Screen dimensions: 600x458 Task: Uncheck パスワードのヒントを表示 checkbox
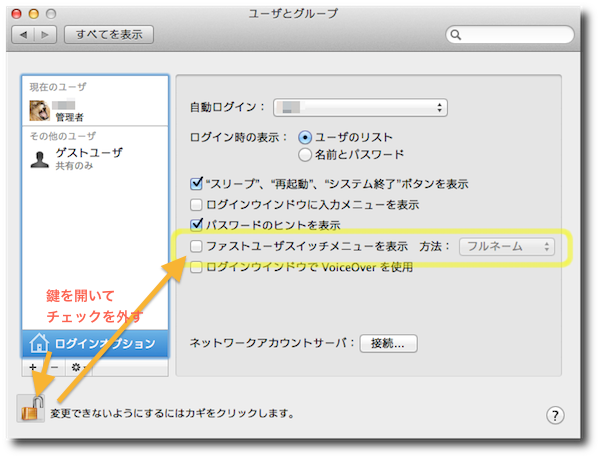(x=196, y=225)
